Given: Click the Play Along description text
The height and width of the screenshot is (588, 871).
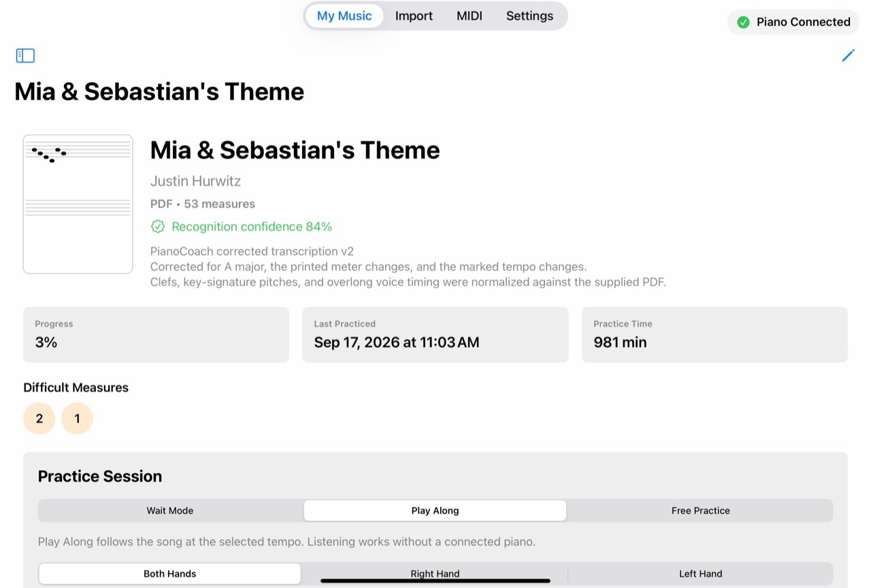Looking at the screenshot, I should (286, 542).
